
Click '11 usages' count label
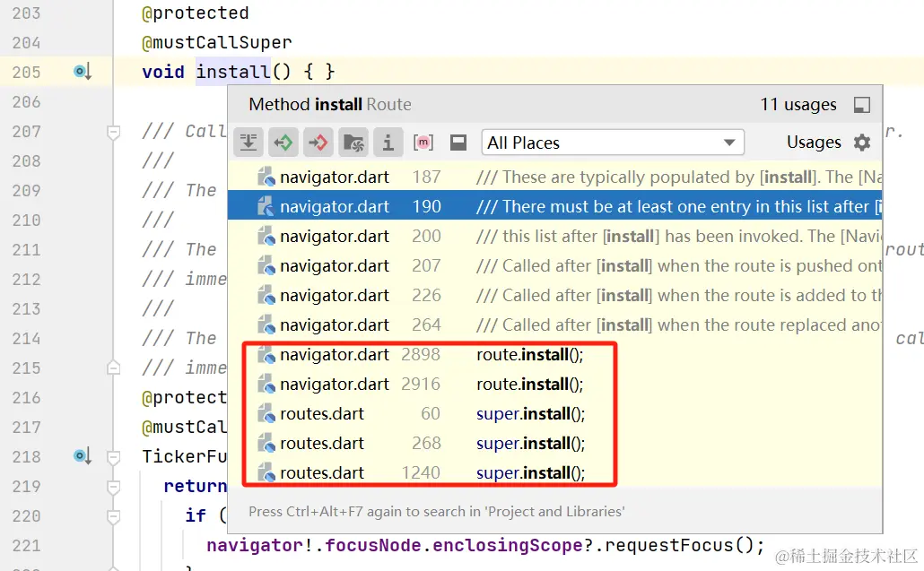point(798,105)
